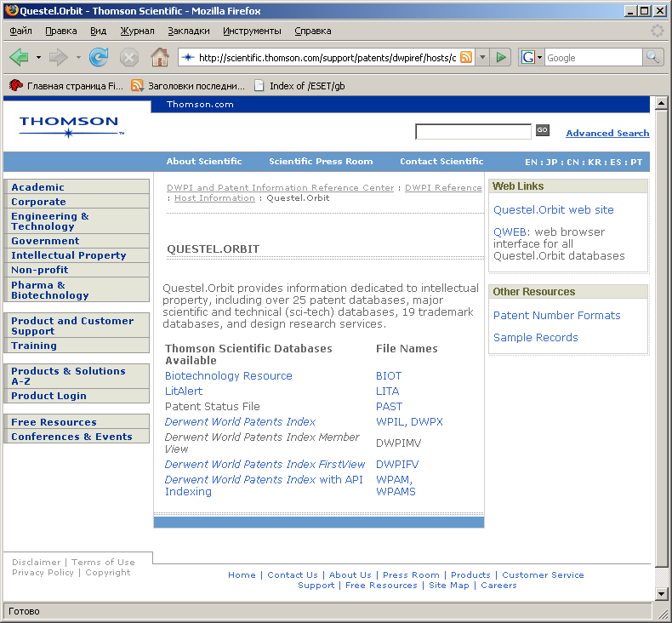672x623 pixels.
Task: Open Sample Records link
Action: pyautogui.click(x=535, y=337)
